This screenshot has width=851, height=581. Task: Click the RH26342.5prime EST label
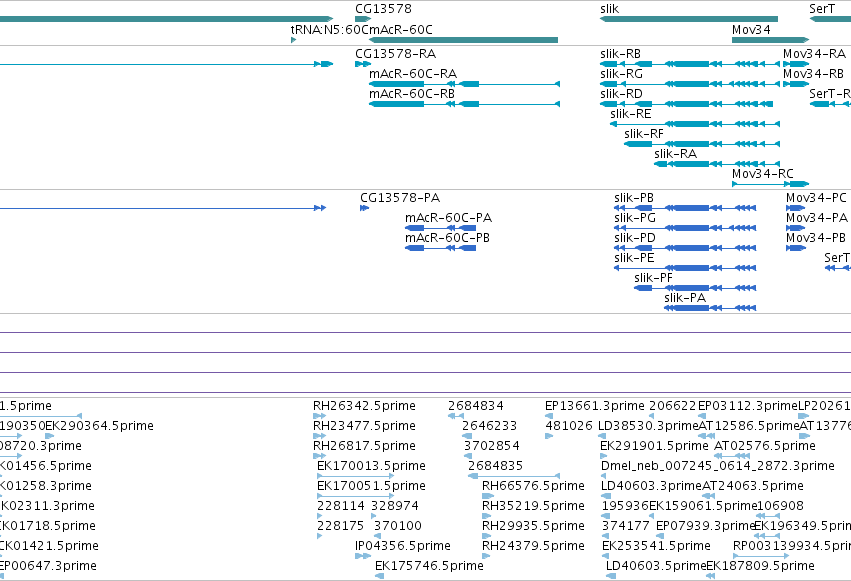coord(364,406)
